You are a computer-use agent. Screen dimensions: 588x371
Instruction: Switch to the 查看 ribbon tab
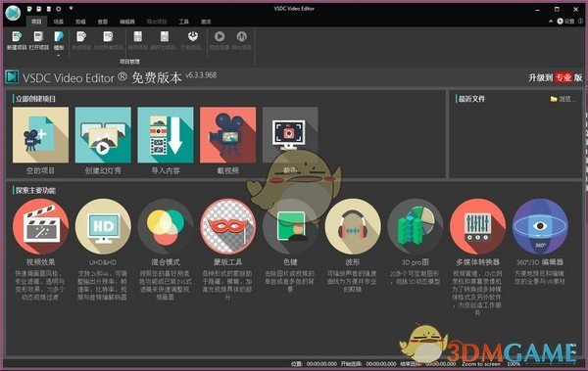click(102, 22)
